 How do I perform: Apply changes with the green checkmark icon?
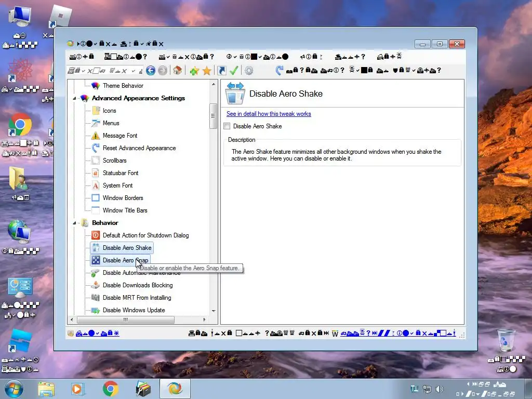coord(234,70)
